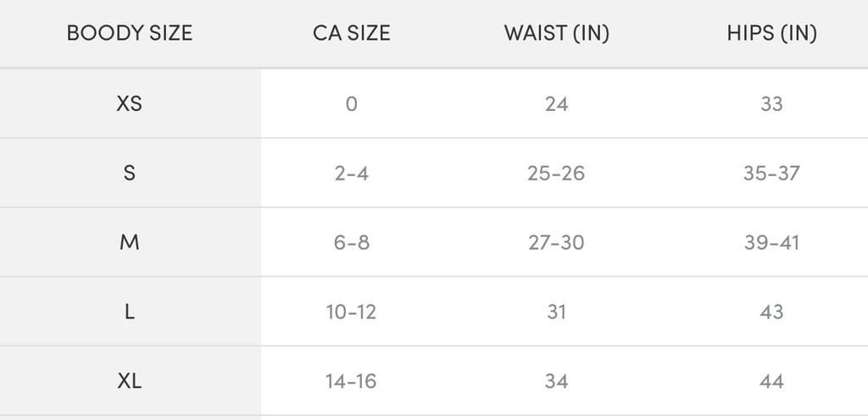Click CA size value 6-8
868x420 pixels.
point(351,243)
